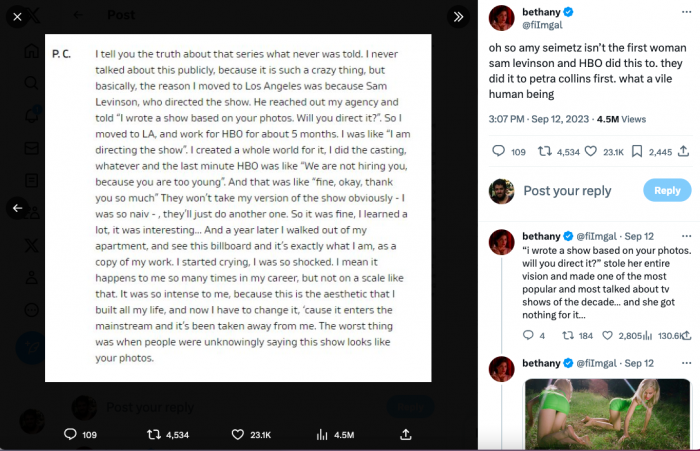The height and width of the screenshot is (451, 700).
Task: Close the image viewer with X button
Action: (x=17, y=17)
